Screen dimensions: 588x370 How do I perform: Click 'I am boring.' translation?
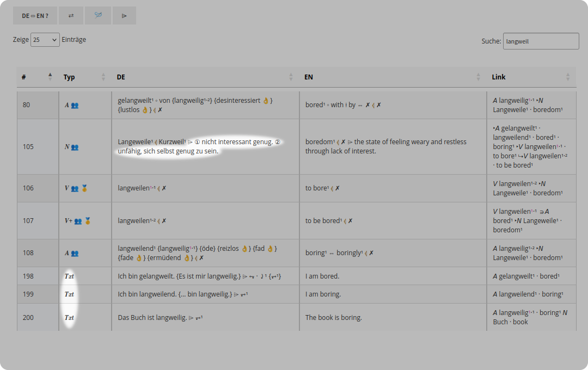click(x=323, y=294)
